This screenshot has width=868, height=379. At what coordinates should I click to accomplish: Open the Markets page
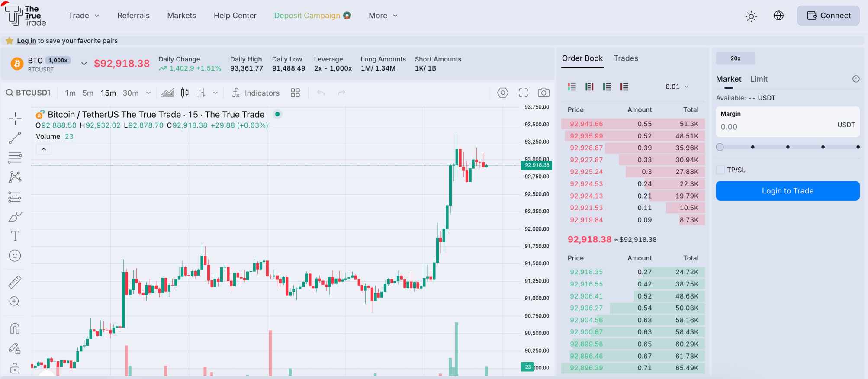click(x=182, y=16)
